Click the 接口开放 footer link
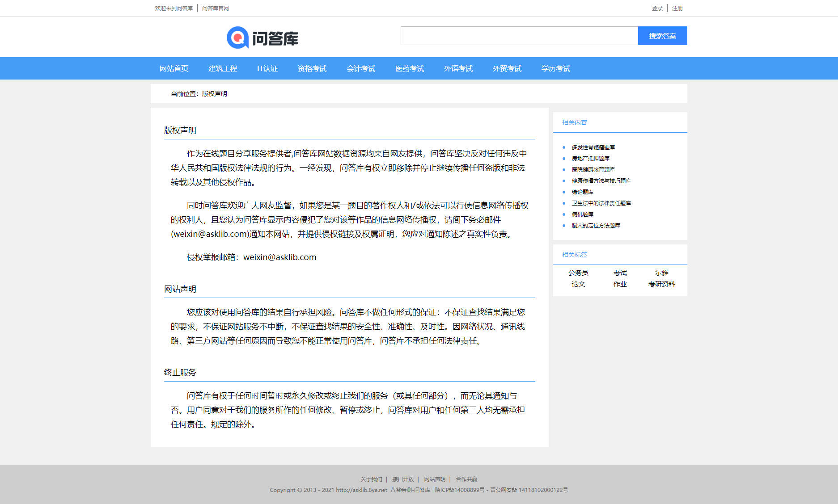This screenshot has width=838, height=504. (x=403, y=479)
